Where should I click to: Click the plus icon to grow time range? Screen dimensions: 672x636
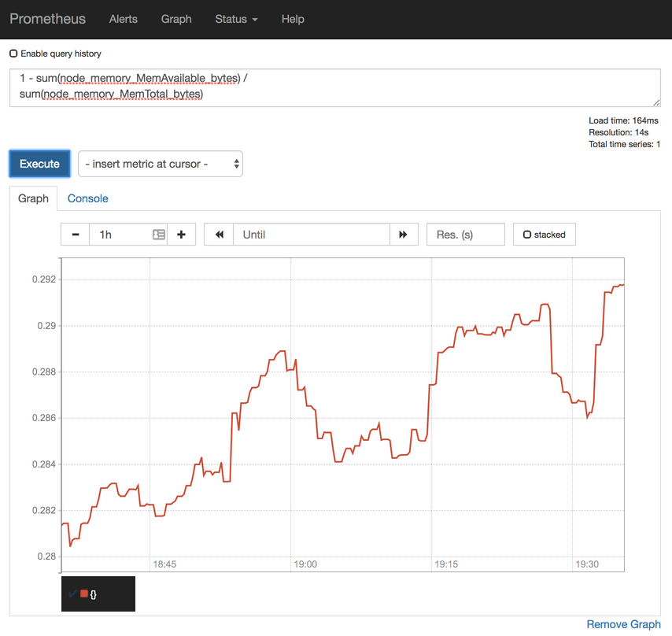(x=182, y=234)
